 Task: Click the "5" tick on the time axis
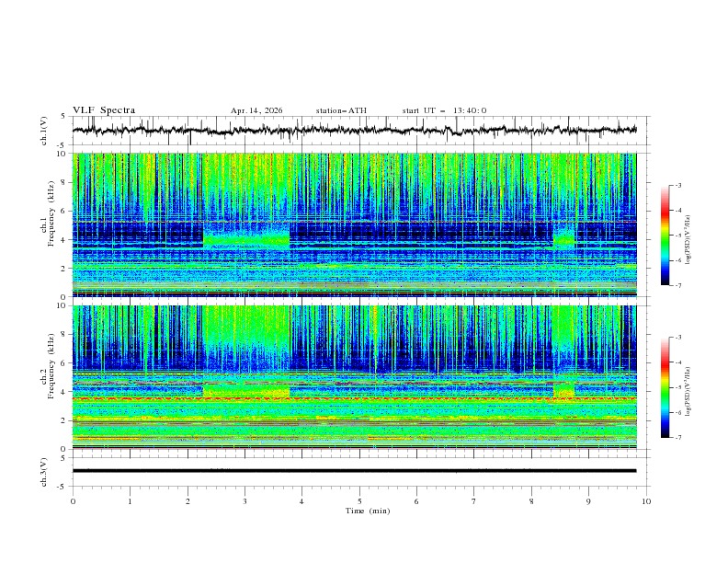[359, 501]
